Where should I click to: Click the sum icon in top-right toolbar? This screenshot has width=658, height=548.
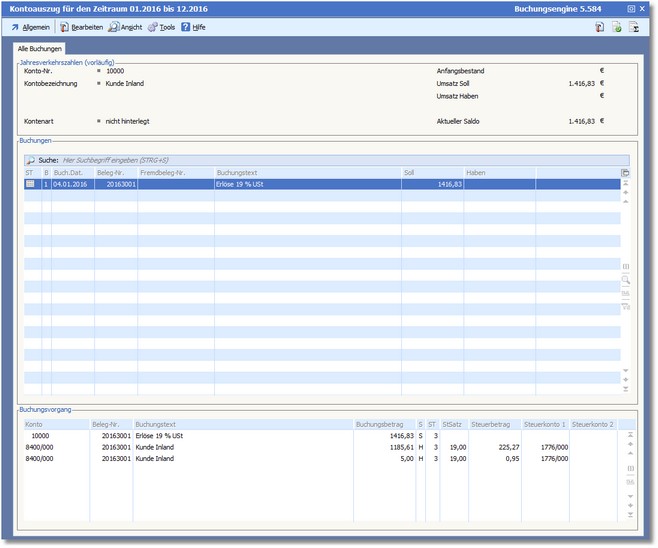click(634, 27)
